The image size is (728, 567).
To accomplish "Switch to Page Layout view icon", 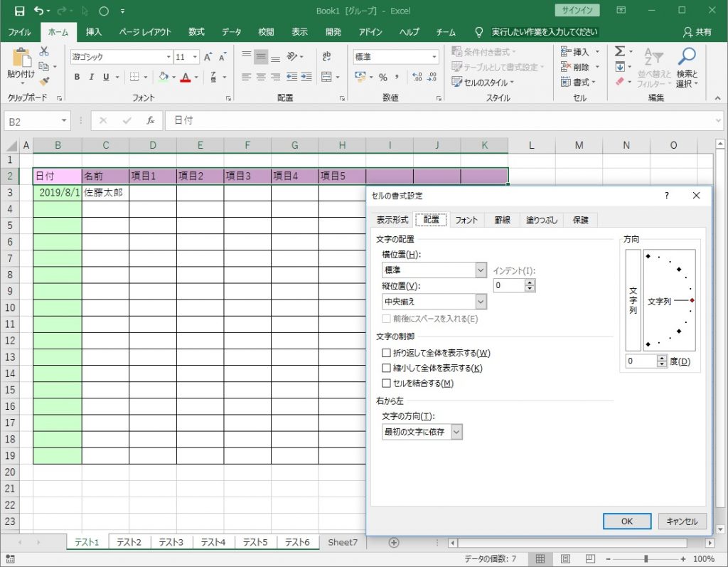I will coord(565,558).
